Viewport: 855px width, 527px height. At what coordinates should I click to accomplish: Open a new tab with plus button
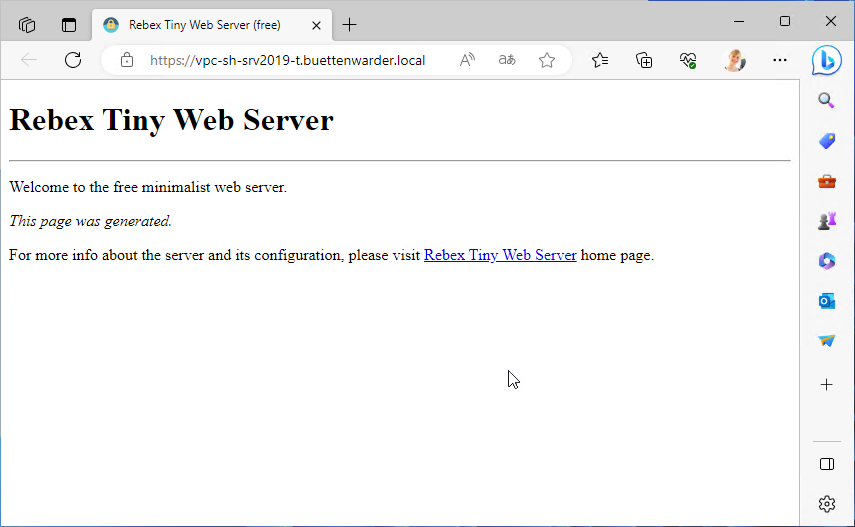point(349,25)
